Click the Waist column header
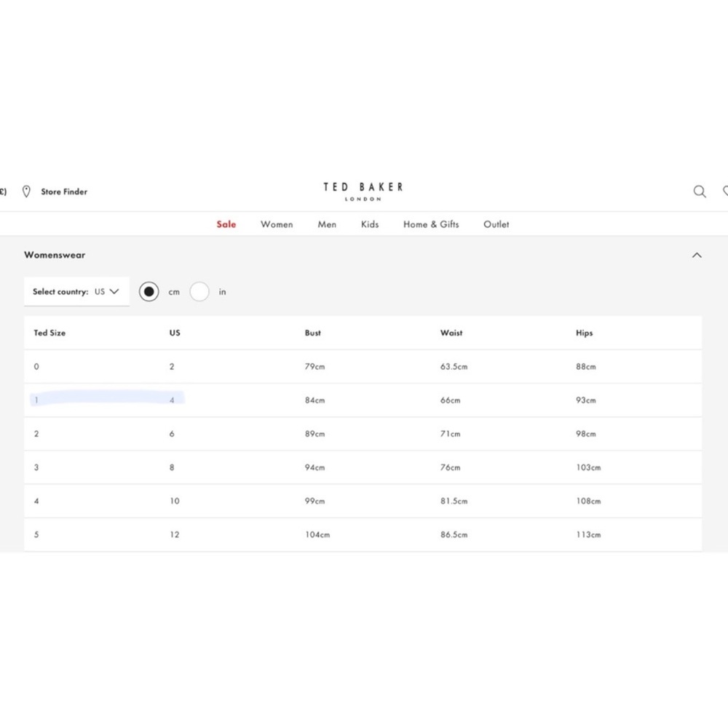The width and height of the screenshot is (728, 728). [x=451, y=333]
